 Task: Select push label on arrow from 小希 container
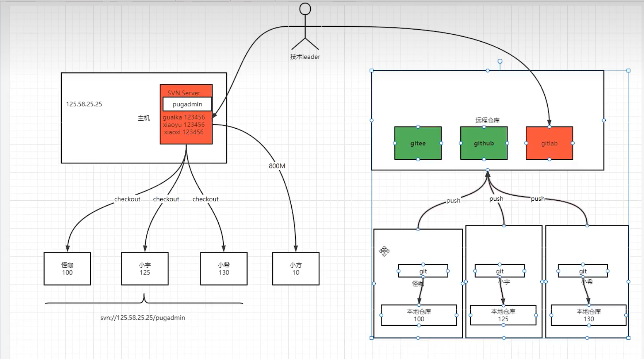coord(538,199)
